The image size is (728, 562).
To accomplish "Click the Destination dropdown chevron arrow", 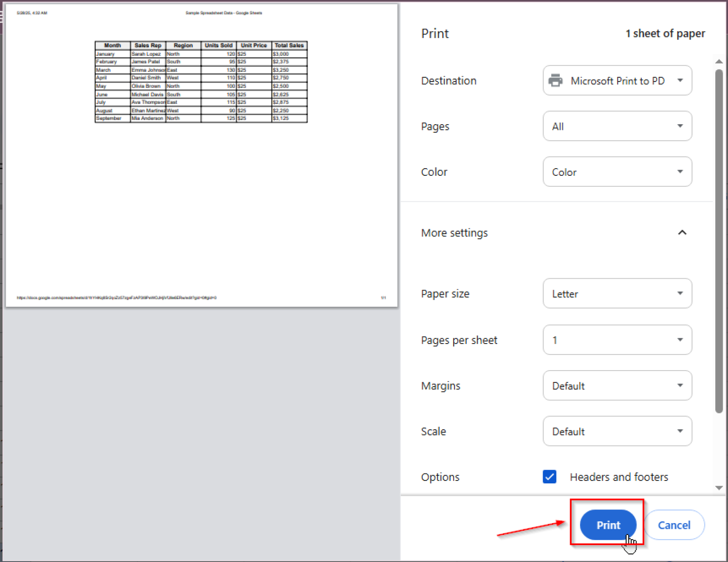I will (681, 81).
